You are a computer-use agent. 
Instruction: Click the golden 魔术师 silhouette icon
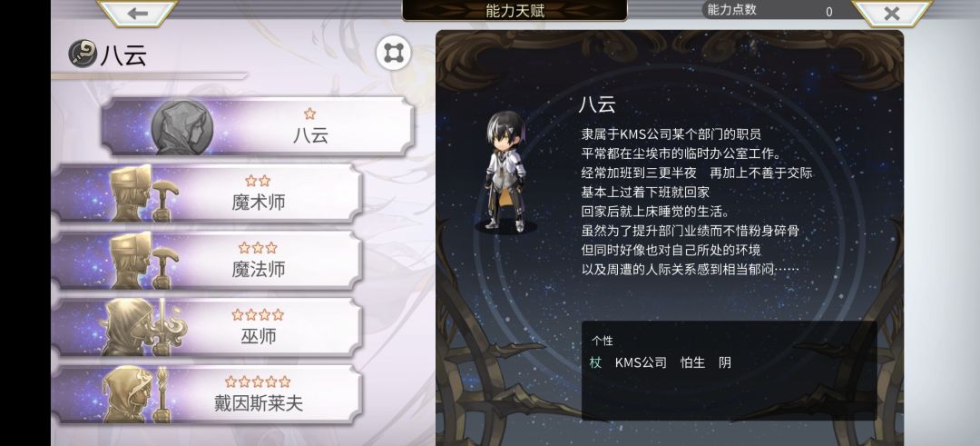pyautogui.click(x=142, y=193)
